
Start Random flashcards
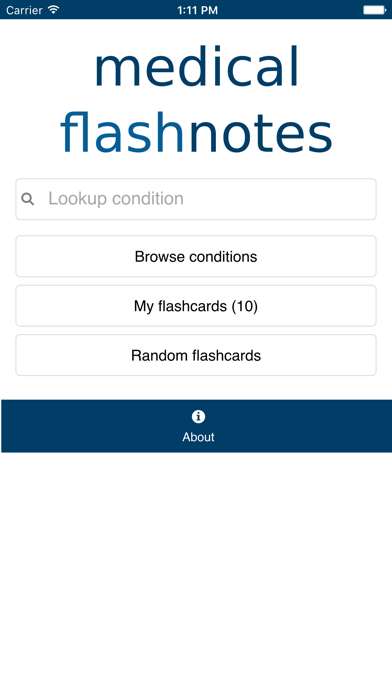[196, 355]
